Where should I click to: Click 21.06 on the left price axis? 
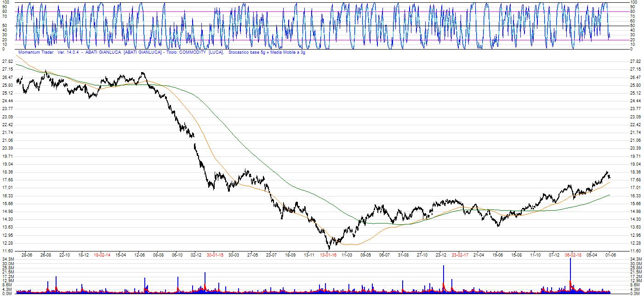pos(7,140)
